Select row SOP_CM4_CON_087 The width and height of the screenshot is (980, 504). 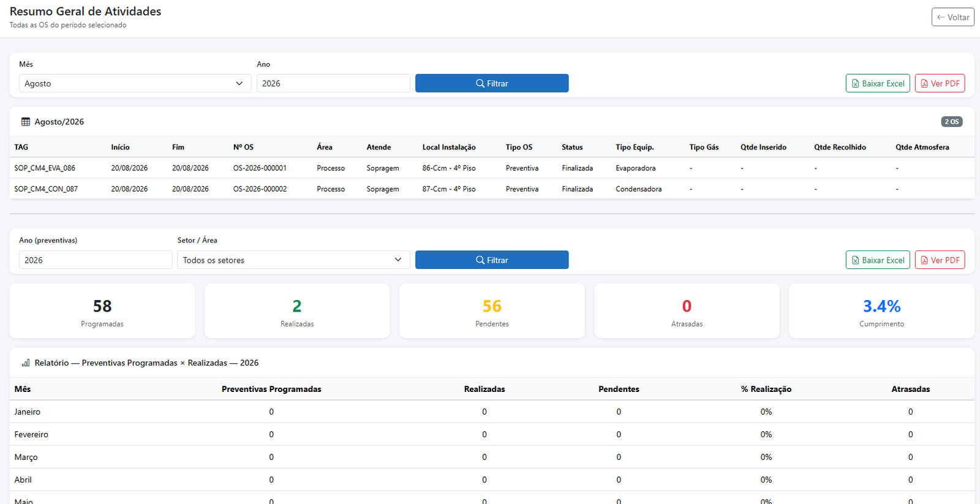492,189
